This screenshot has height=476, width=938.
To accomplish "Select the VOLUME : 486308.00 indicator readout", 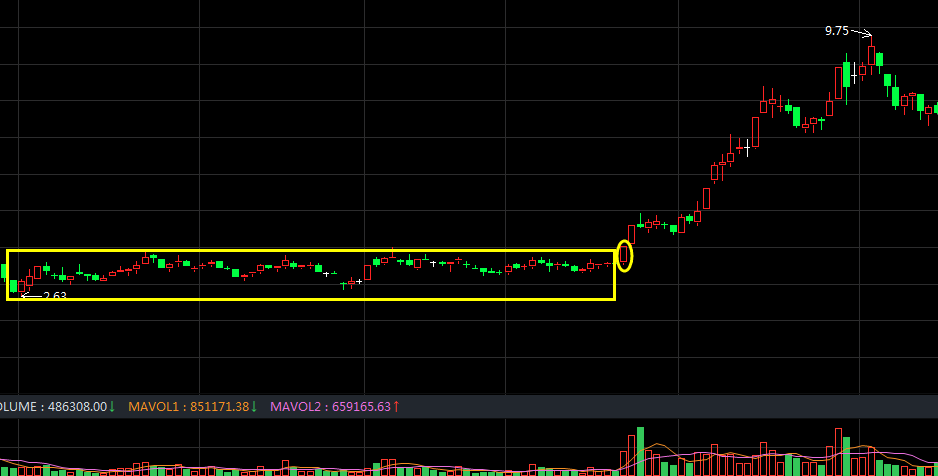I will pos(53,407).
